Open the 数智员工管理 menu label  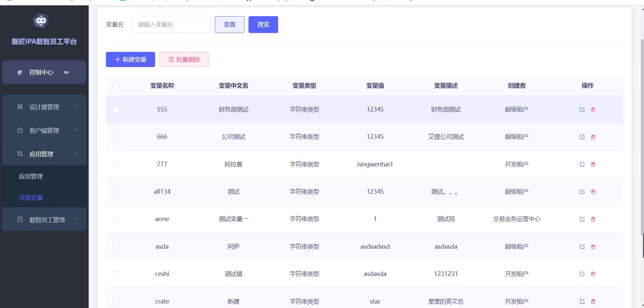point(47,220)
